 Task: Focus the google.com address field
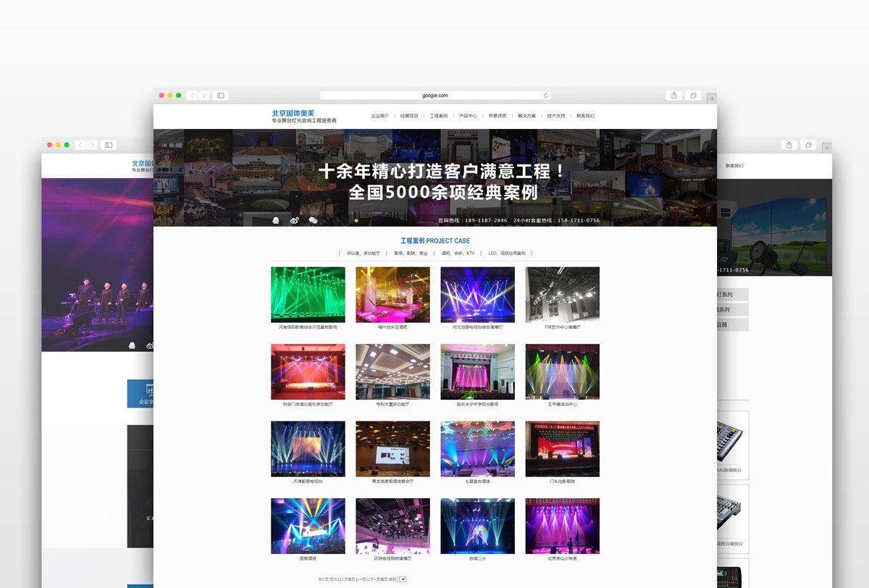click(435, 96)
